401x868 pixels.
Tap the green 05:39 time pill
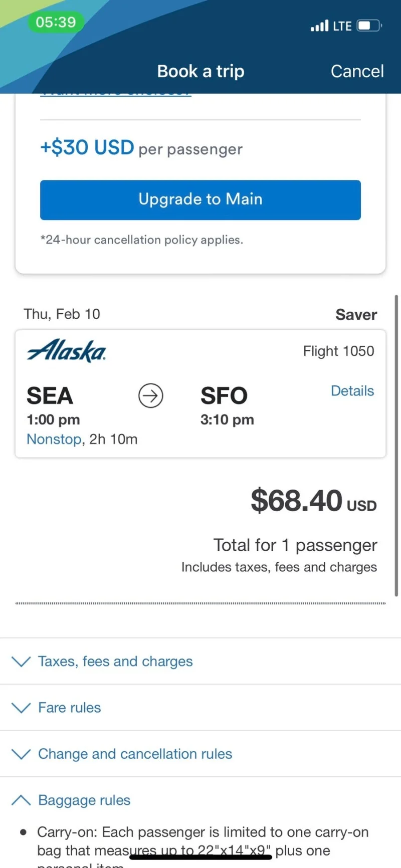[x=56, y=22]
